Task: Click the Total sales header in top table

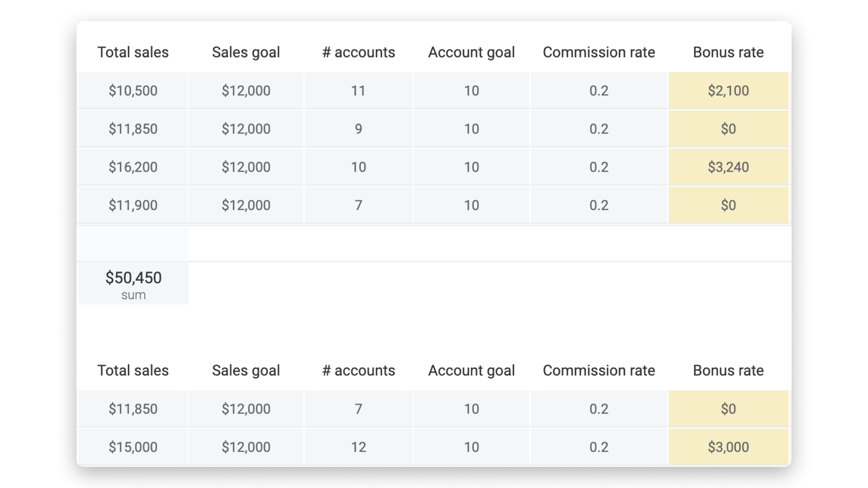Action: [x=133, y=52]
